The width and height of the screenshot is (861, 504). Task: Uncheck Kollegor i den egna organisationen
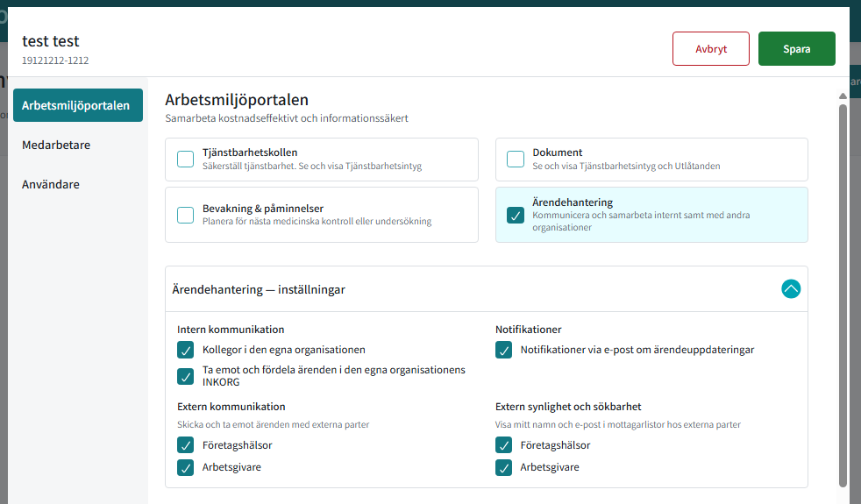(x=186, y=350)
